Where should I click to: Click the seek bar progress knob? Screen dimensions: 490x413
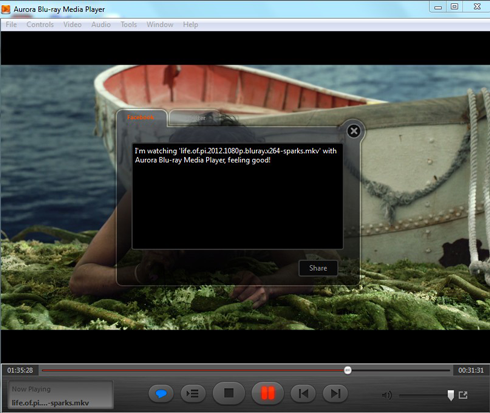point(348,370)
